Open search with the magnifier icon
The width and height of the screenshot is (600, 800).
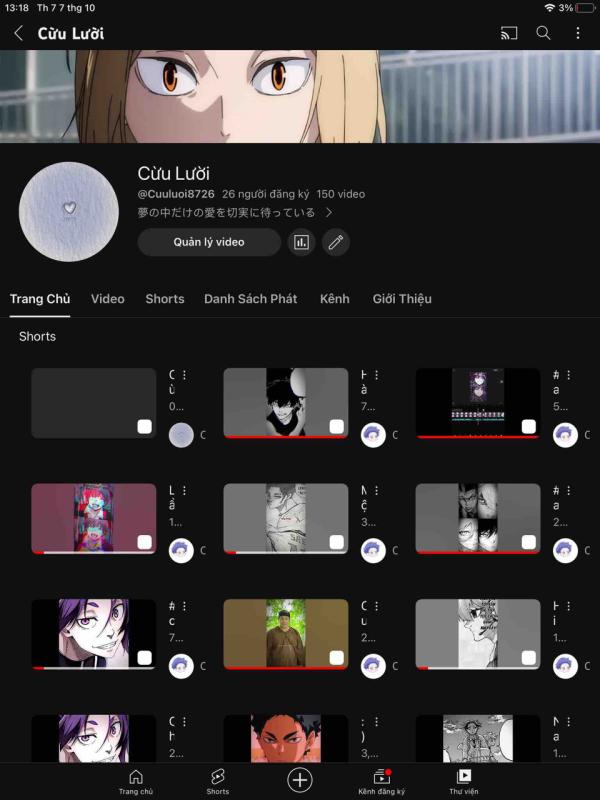[543, 34]
